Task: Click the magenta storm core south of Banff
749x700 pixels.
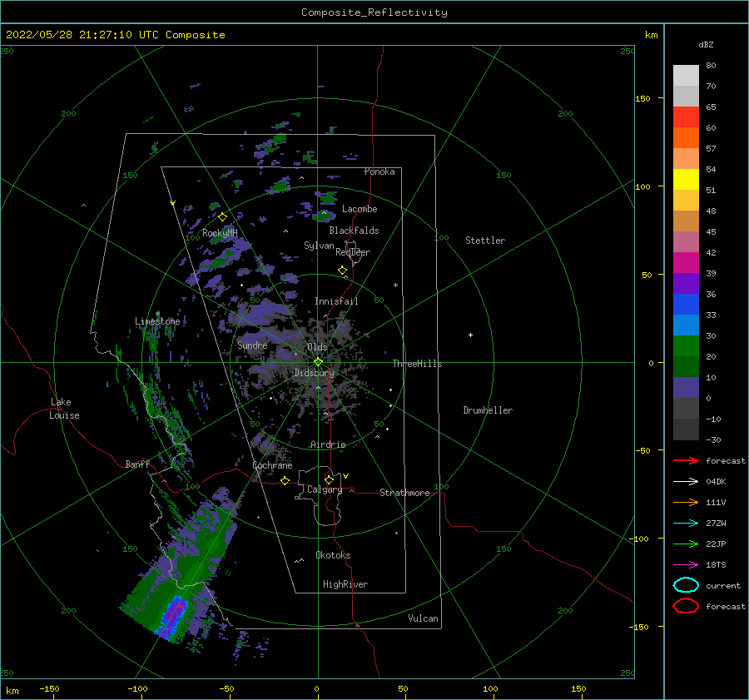Action: [172, 617]
